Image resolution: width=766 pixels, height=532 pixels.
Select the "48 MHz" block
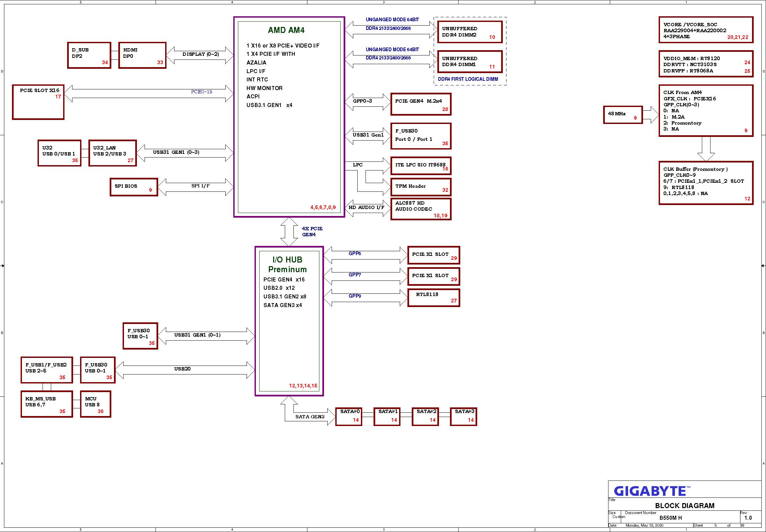click(623, 115)
